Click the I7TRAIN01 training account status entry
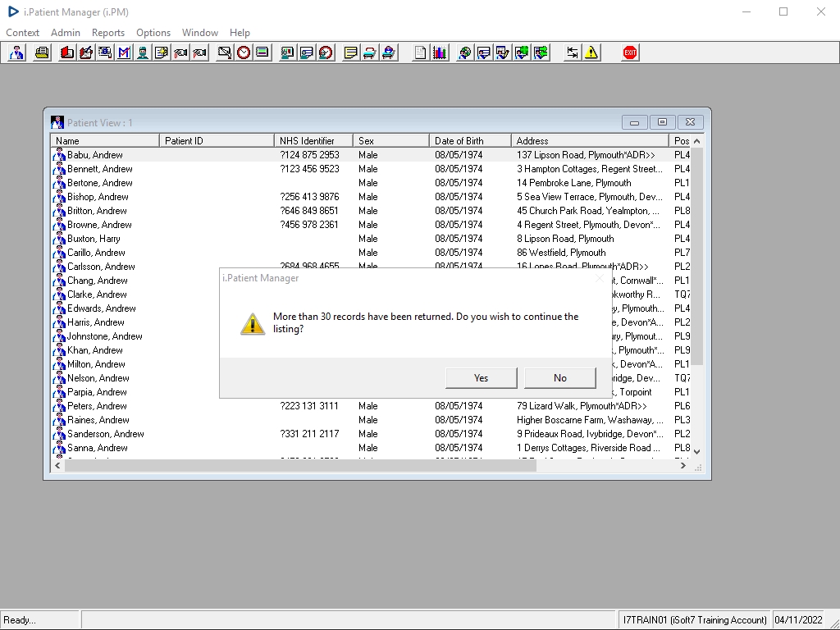This screenshot has width=840, height=630. 695,620
